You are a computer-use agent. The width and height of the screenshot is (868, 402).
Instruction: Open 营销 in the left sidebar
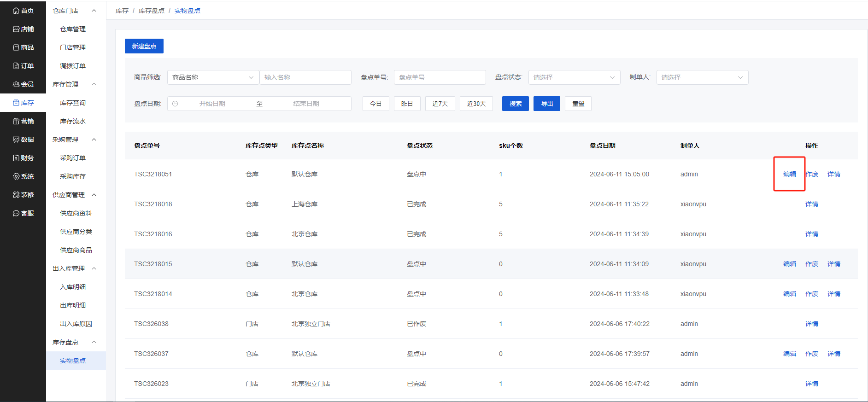23,121
